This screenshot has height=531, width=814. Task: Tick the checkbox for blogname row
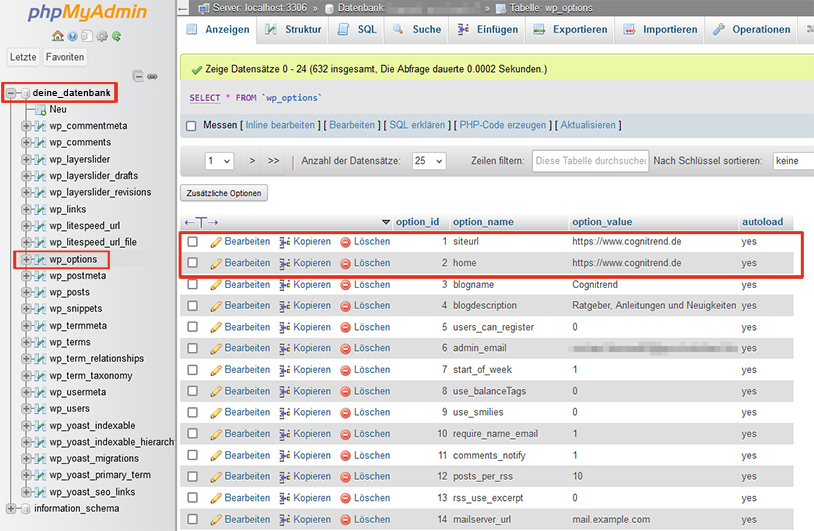point(193,284)
